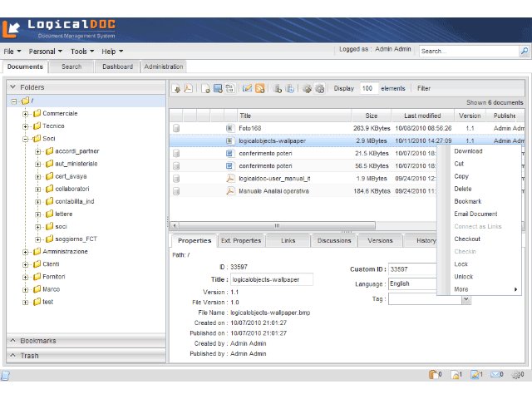
Task: Click the first gray archive toolbar icon
Action: (x=278, y=89)
